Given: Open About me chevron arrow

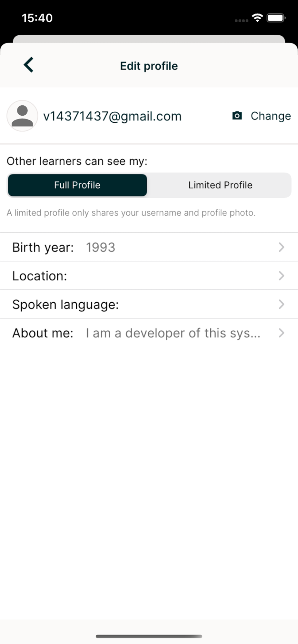Looking at the screenshot, I should click(281, 333).
